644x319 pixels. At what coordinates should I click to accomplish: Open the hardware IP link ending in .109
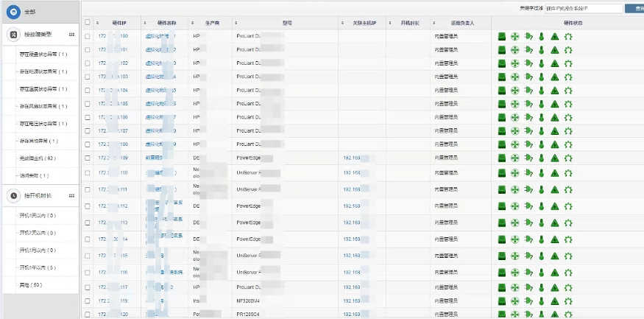point(113,158)
